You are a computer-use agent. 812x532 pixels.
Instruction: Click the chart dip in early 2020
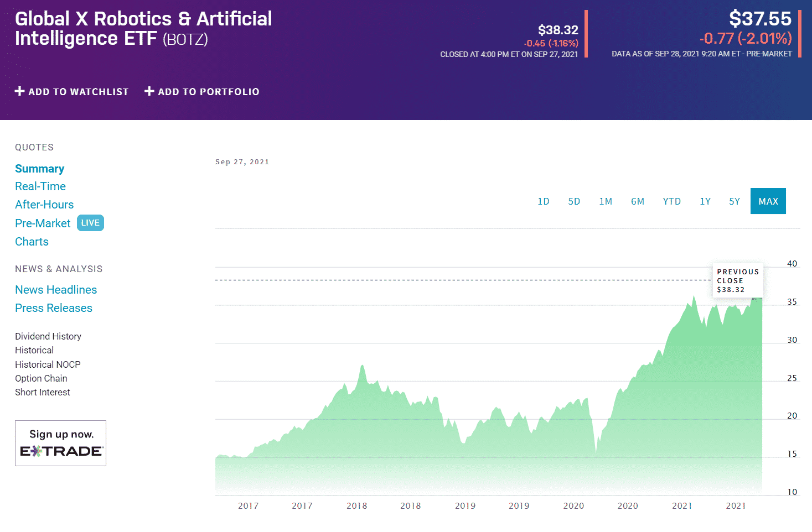[x=596, y=453]
